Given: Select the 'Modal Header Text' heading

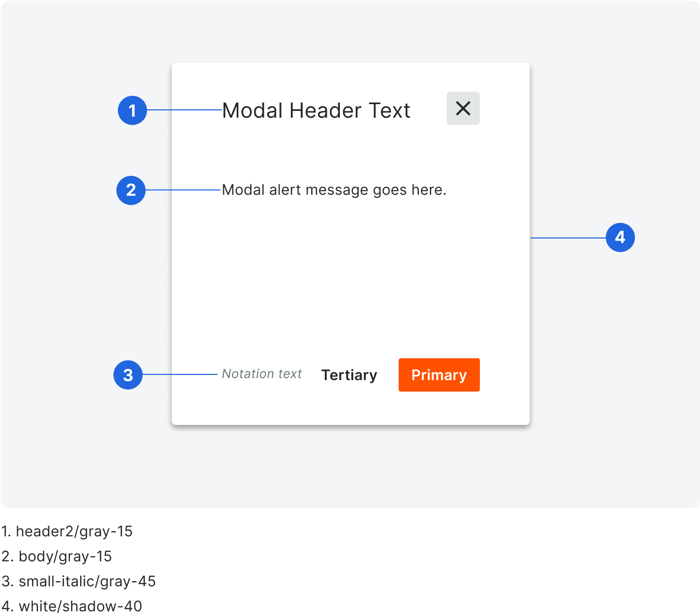Looking at the screenshot, I should click(316, 110).
